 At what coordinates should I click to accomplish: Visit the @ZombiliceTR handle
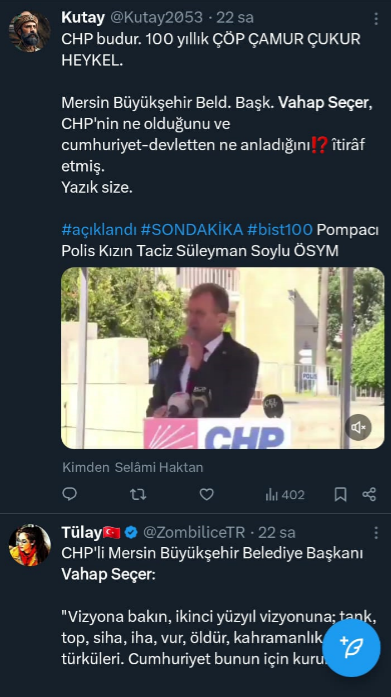click(x=194, y=532)
